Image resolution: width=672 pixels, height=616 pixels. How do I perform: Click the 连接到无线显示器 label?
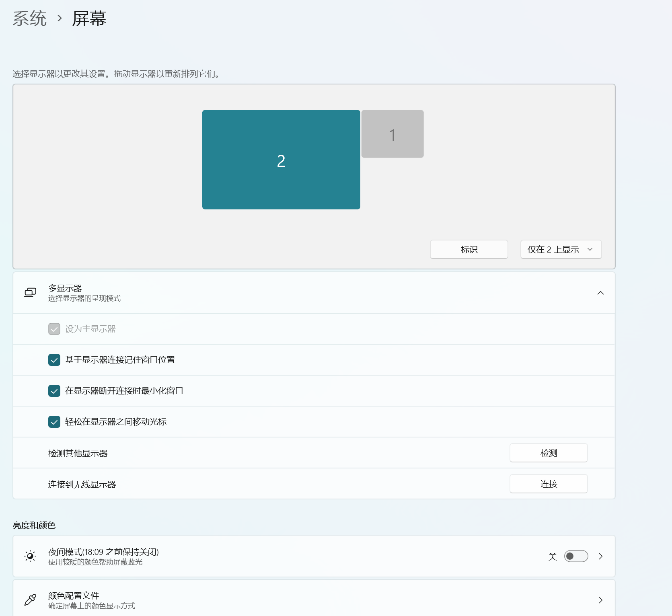[82, 485]
